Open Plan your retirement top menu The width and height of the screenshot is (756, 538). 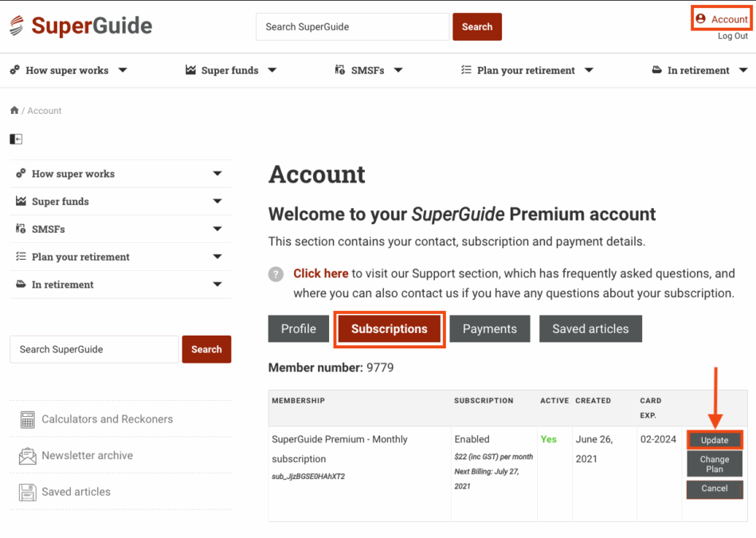[526, 70]
